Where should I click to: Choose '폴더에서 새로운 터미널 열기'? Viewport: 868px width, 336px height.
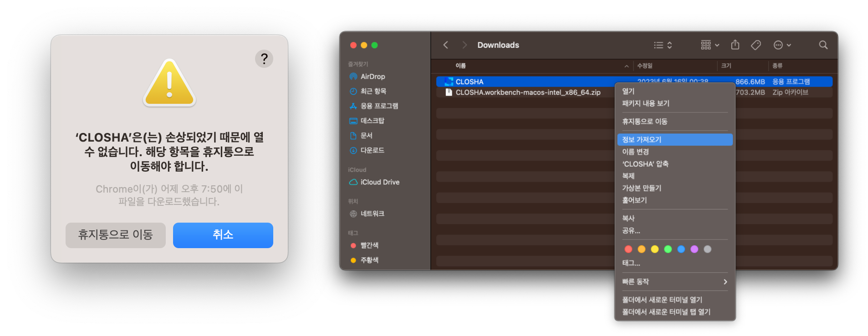(x=675, y=300)
